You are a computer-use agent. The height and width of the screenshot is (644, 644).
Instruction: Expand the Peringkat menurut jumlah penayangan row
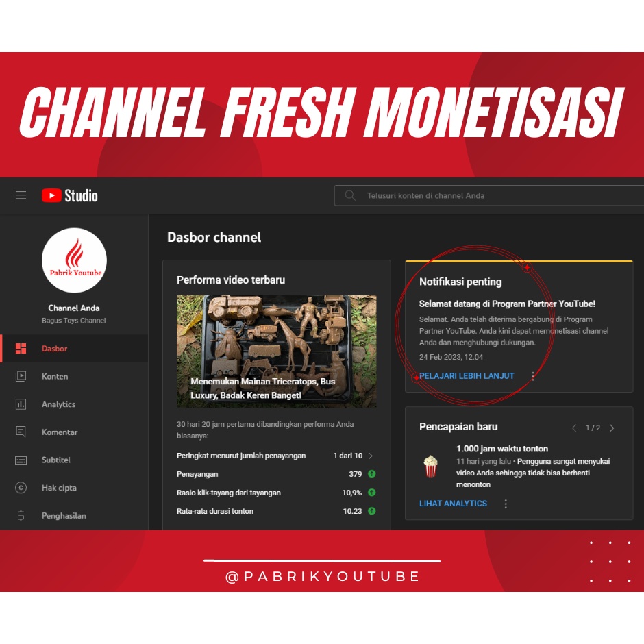(369, 456)
